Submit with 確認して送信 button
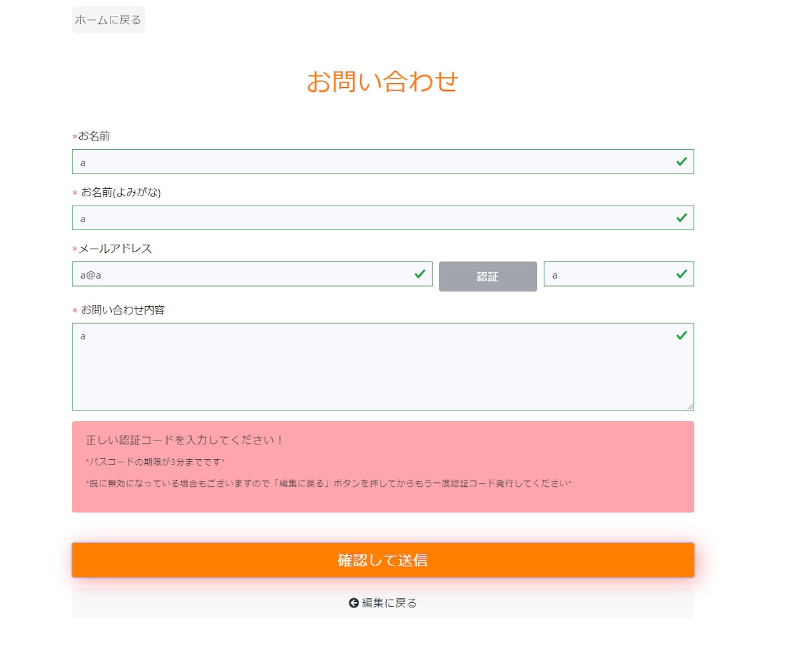 coord(383,560)
